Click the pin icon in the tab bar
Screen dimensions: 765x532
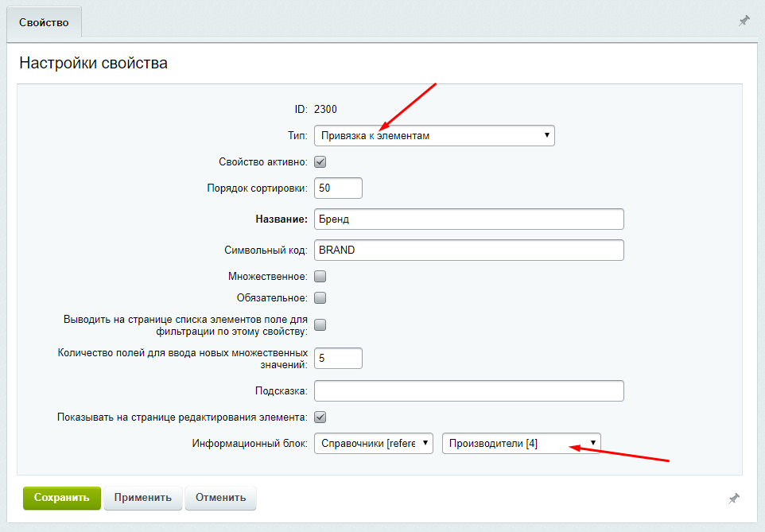click(x=744, y=21)
